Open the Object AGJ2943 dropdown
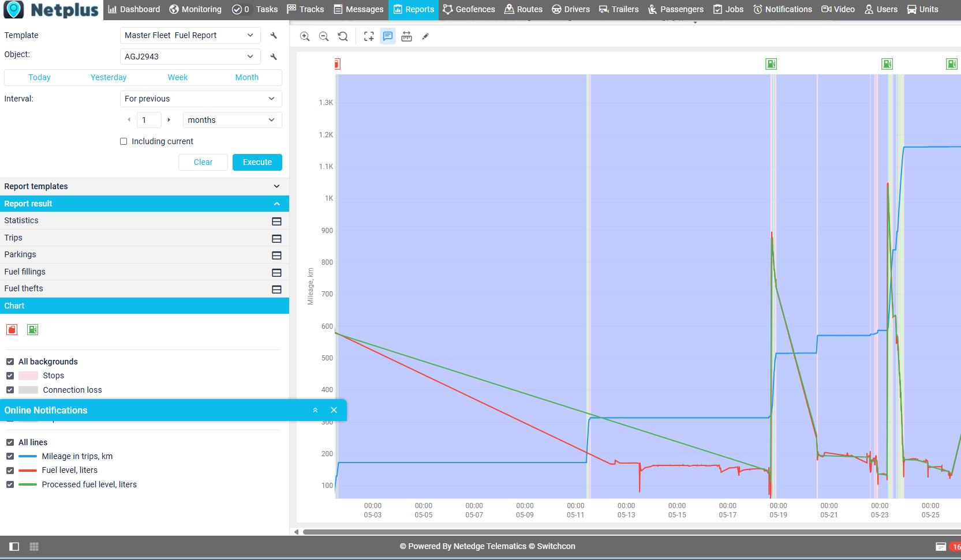The image size is (961, 560). pos(190,57)
